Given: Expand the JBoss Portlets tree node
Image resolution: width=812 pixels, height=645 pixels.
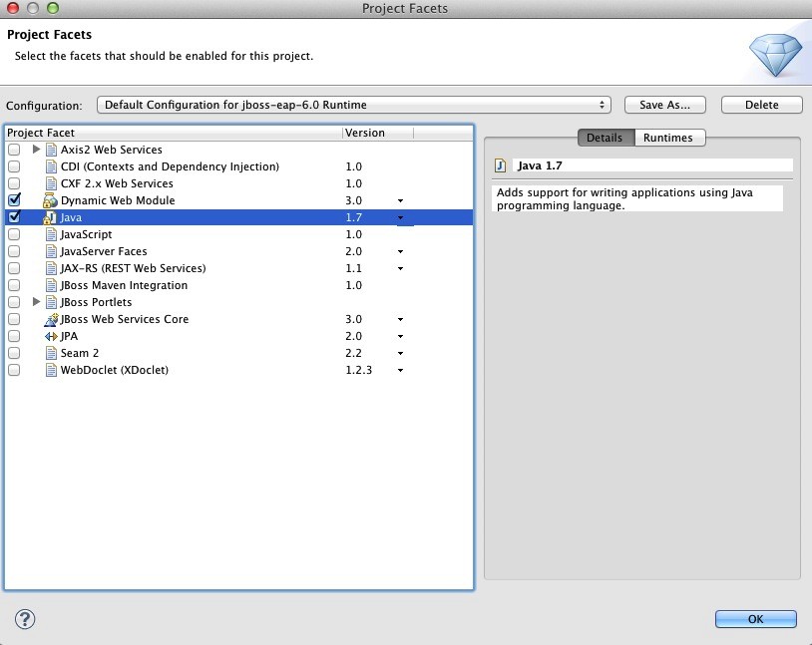Looking at the screenshot, I should click(x=36, y=302).
